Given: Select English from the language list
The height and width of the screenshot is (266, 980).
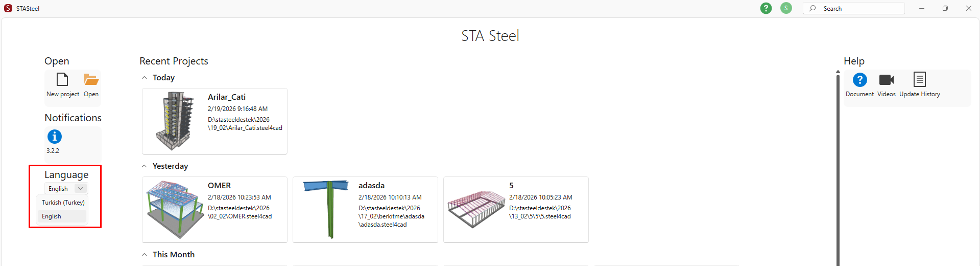Looking at the screenshot, I should 52,216.
